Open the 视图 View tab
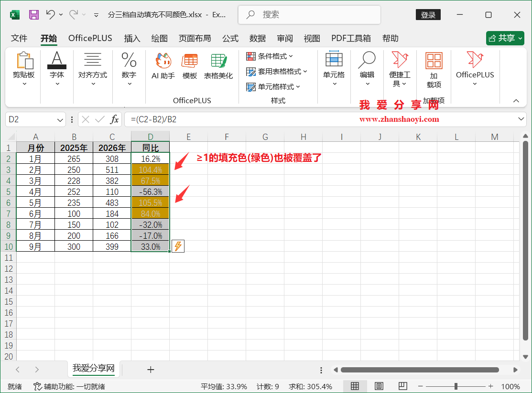This screenshot has width=532, height=393. click(312, 38)
